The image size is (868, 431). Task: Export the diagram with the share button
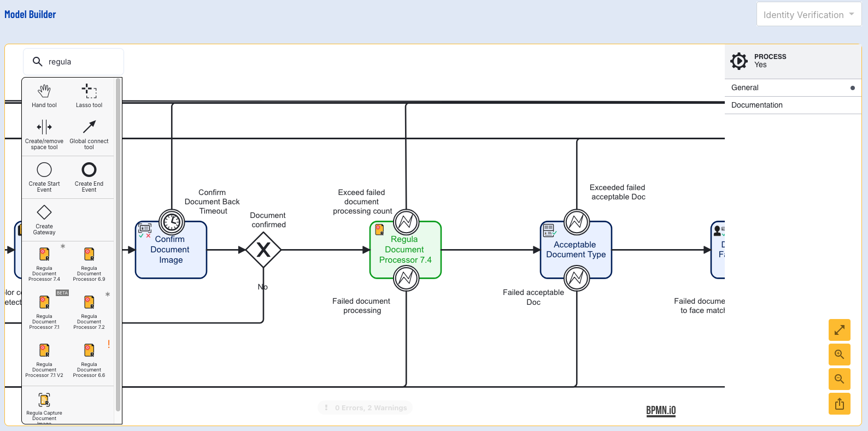(x=840, y=404)
